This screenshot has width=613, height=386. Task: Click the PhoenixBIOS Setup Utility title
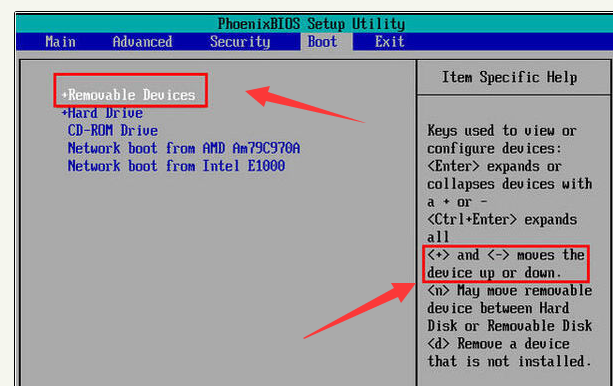(311, 24)
